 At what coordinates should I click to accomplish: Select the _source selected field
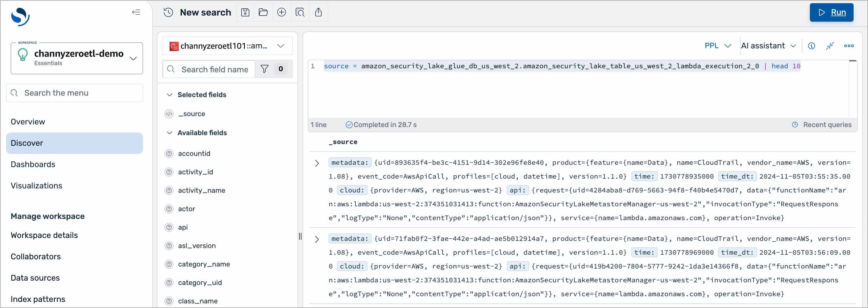point(192,114)
